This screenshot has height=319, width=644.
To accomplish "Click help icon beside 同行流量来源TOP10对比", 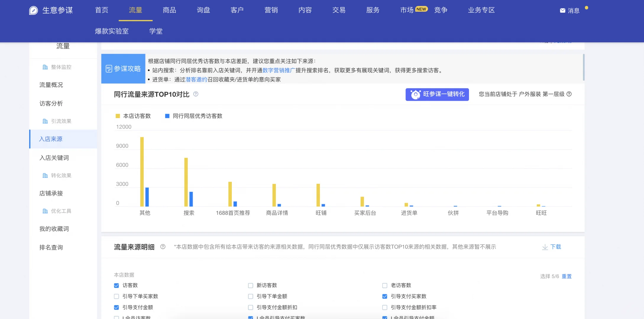I will pyautogui.click(x=196, y=94).
